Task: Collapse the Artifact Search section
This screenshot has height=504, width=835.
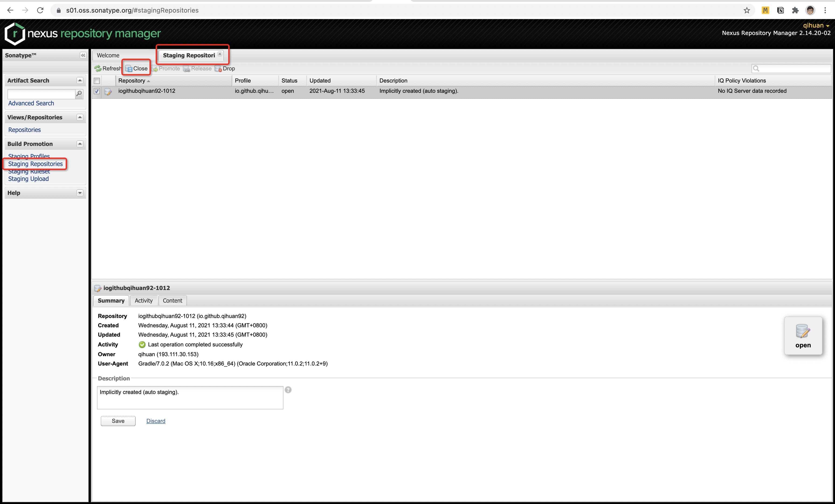Action: tap(80, 80)
